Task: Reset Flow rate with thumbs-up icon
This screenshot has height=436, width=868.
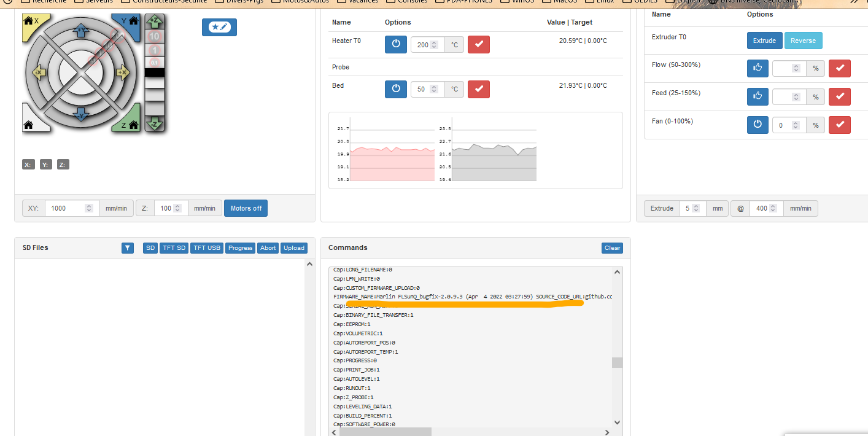Action: tap(758, 68)
